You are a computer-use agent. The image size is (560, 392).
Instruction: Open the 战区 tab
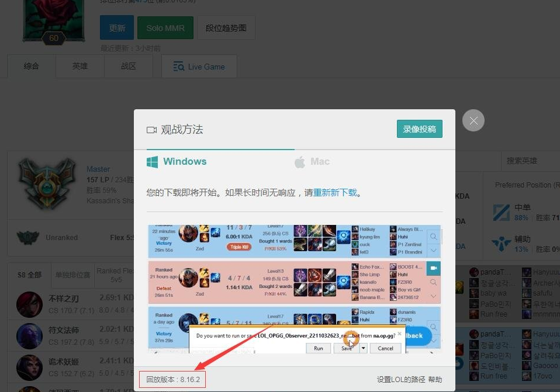[x=128, y=66]
